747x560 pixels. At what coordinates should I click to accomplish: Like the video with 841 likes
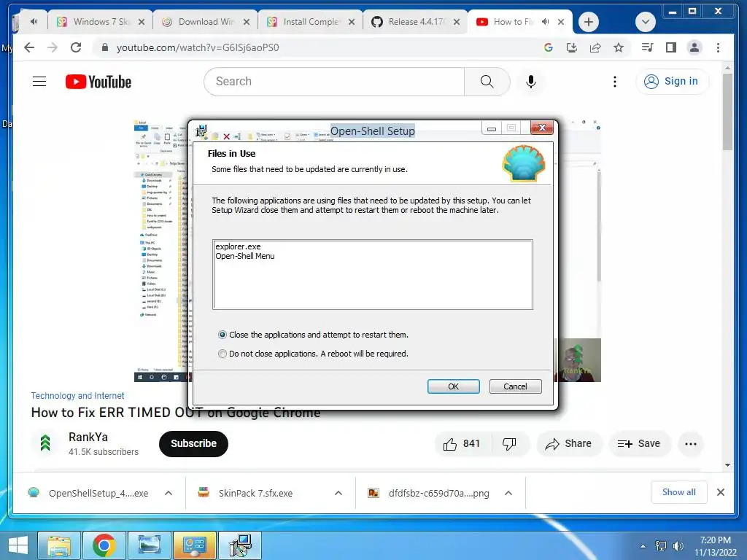[462, 444]
